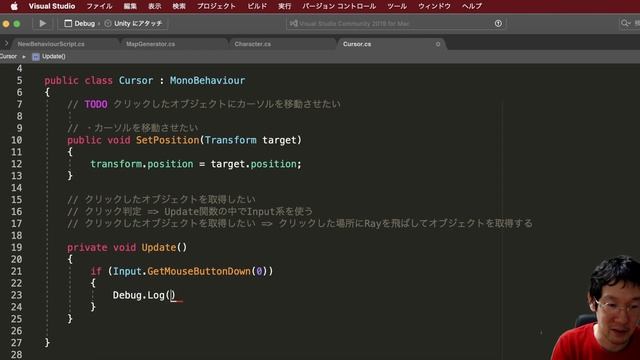The width and height of the screenshot is (640, 360).
Task: Click the SetPosition method name
Action: (x=167, y=140)
